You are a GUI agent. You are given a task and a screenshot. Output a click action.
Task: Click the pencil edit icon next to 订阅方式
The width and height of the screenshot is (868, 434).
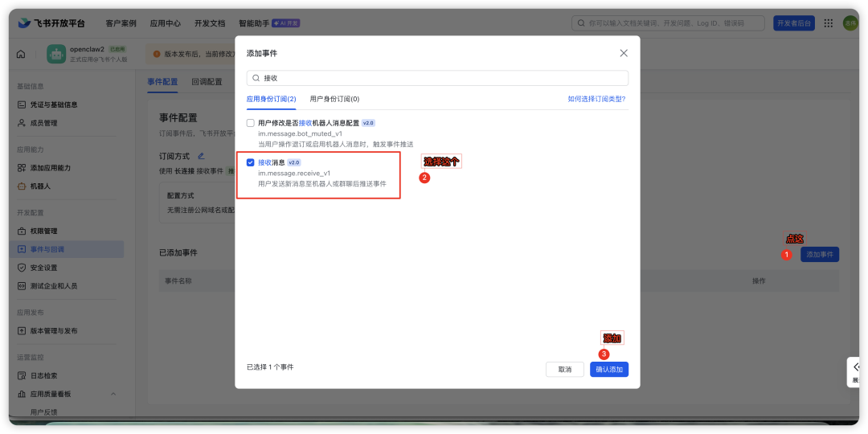(201, 156)
